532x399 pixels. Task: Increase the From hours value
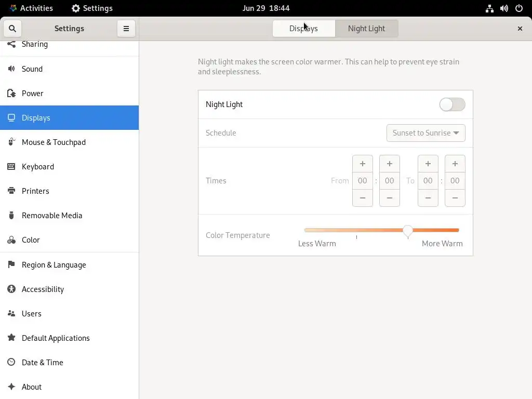pos(362,164)
